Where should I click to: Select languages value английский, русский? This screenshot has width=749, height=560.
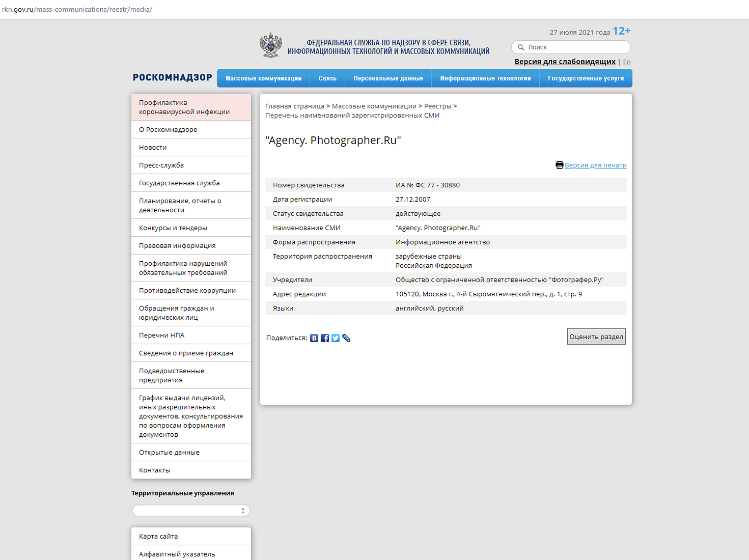pos(430,308)
